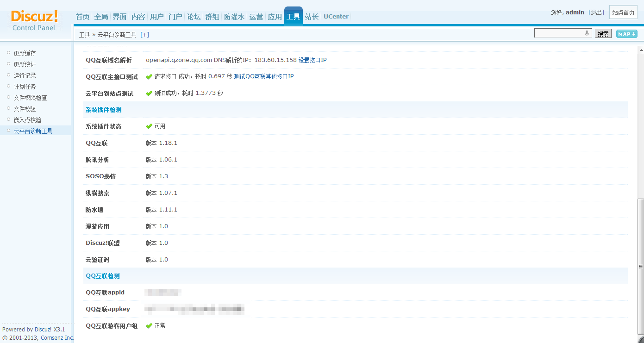
Task: Open 文件权限检查 in the sidebar
Action: [30, 98]
